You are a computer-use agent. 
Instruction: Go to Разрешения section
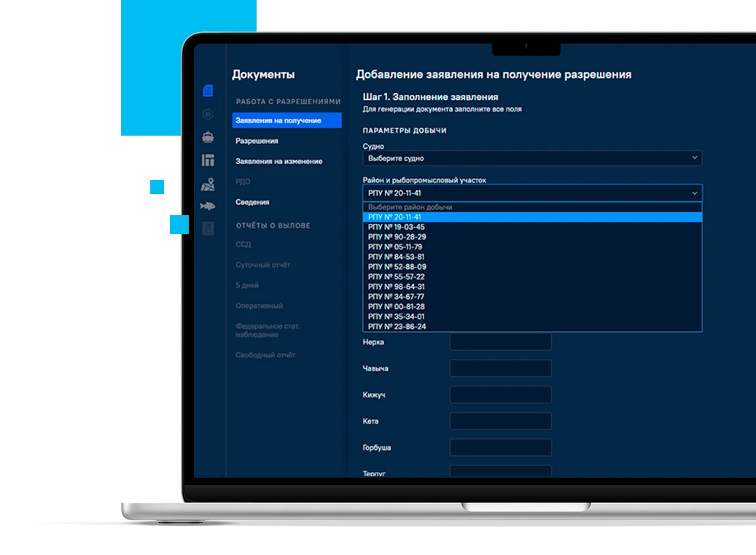click(x=257, y=141)
